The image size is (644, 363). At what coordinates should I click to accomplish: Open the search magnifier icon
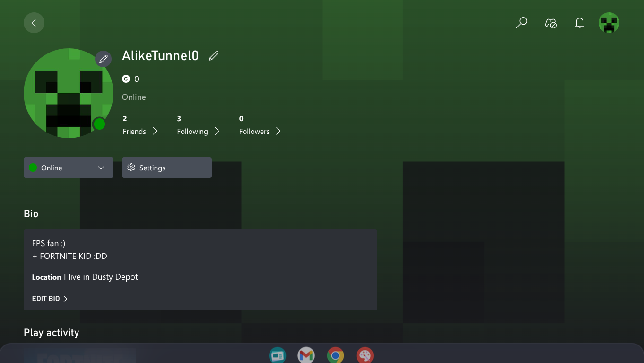tap(521, 23)
